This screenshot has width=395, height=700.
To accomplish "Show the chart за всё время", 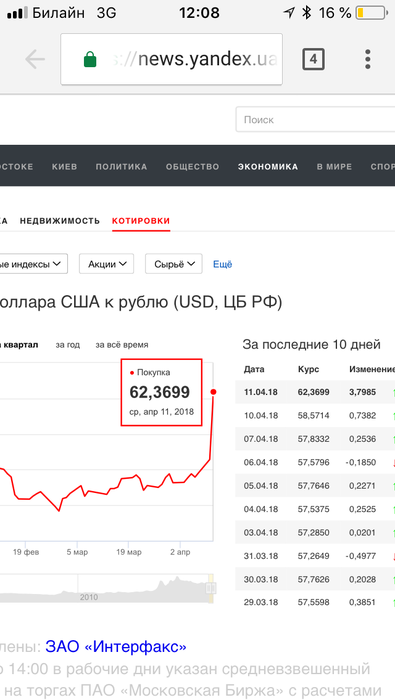I will 122,345.
